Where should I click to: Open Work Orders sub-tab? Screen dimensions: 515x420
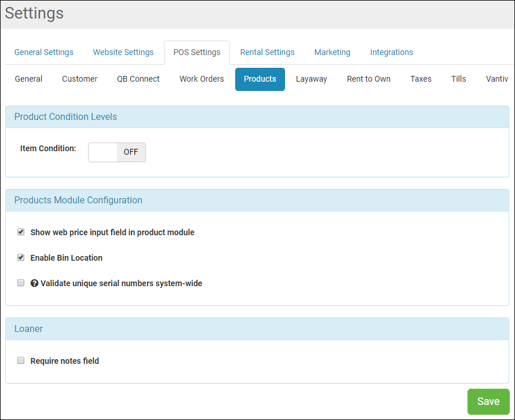(x=202, y=79)
